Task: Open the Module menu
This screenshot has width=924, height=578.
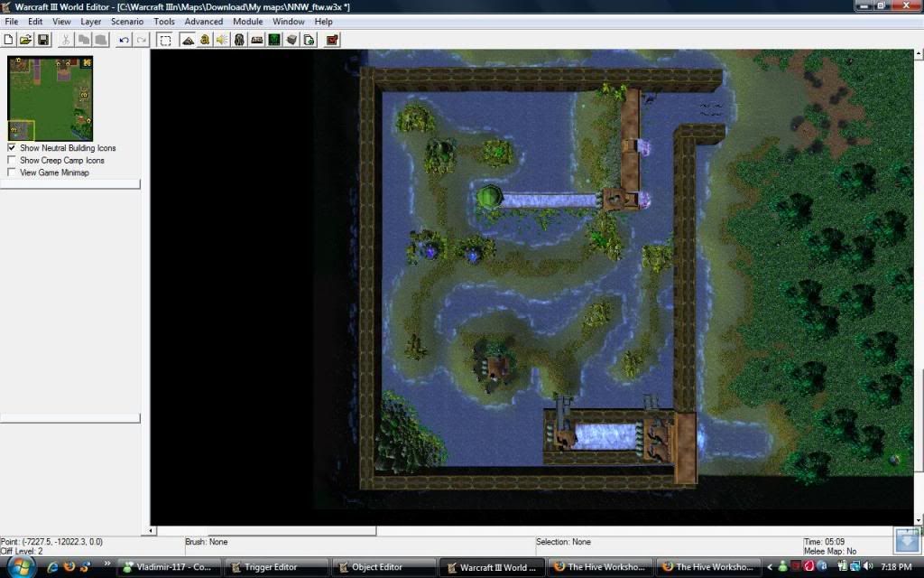Action: (x=247, y=22)
